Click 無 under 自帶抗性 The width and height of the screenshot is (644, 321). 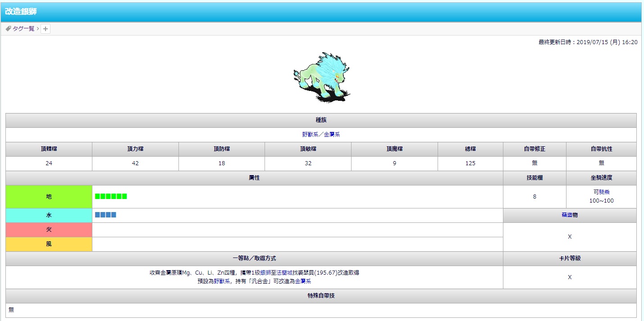coord(601,163)
